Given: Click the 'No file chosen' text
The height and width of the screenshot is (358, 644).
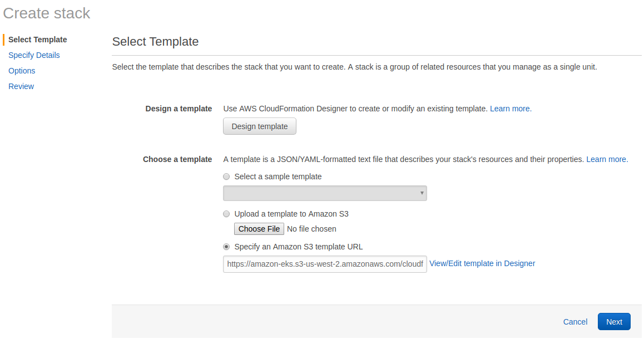Looking at the screenshot, I should [x=311, y=229].
